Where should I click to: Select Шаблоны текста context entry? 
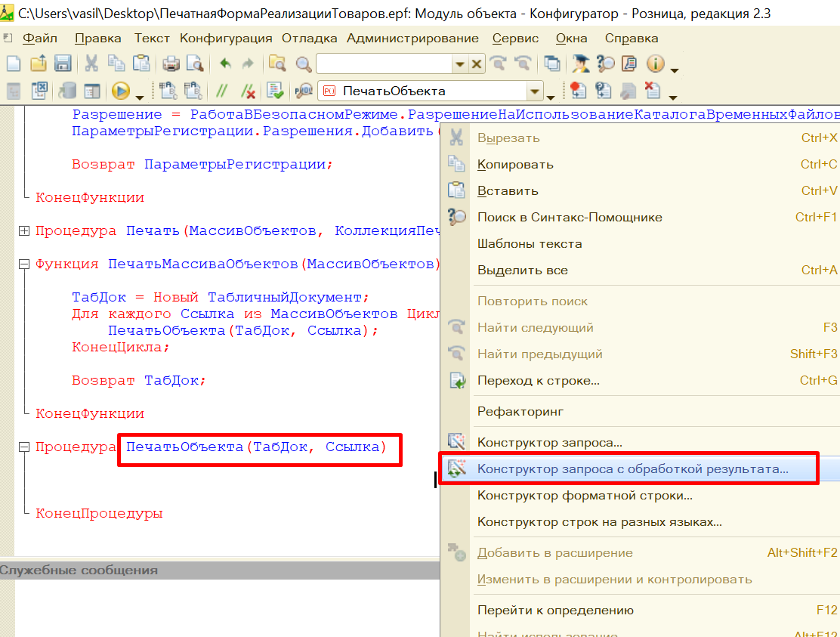(640, 244)
